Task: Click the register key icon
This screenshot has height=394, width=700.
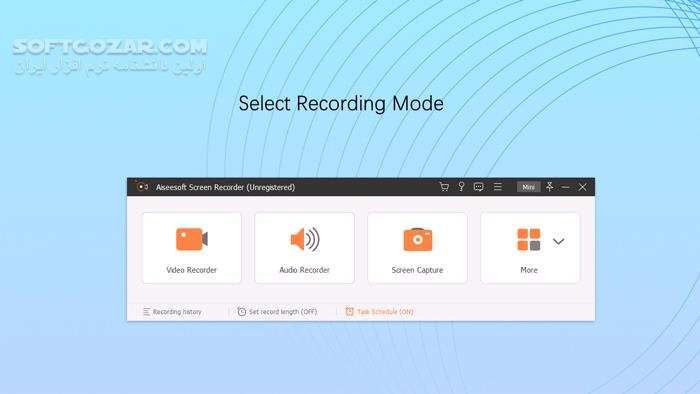Action: (x=461, y=187)
